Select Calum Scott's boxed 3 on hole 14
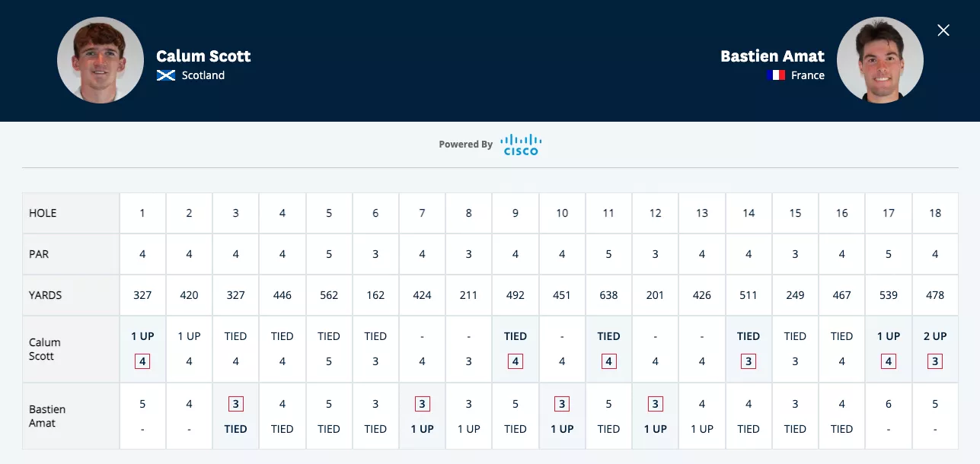Image resolution: width=980 pixels, height=464 pixels. pyautogui.click(x=749, y=361)
